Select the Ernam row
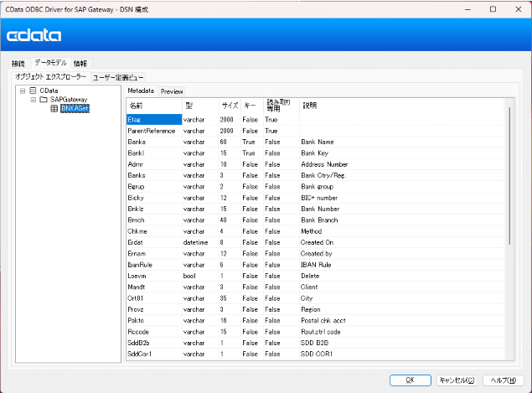 [316, 254]
